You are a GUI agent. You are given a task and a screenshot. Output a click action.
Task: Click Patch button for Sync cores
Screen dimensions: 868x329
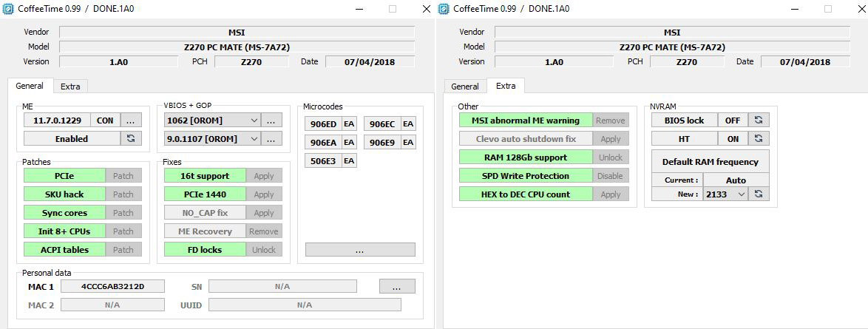click(x=123, y=213)
